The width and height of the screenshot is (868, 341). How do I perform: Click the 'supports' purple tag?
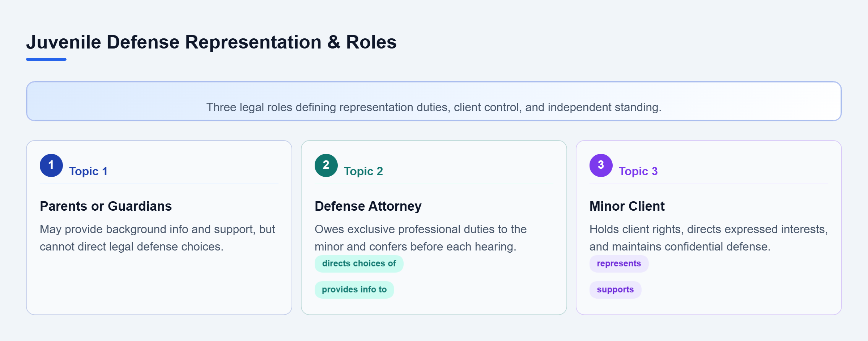click(615, 290)
